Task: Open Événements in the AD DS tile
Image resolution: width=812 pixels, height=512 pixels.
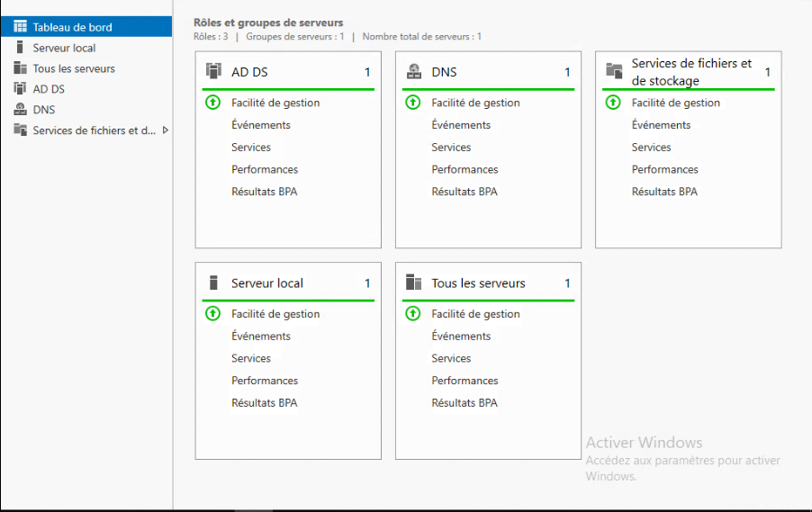Action: (x=260, y=125)
